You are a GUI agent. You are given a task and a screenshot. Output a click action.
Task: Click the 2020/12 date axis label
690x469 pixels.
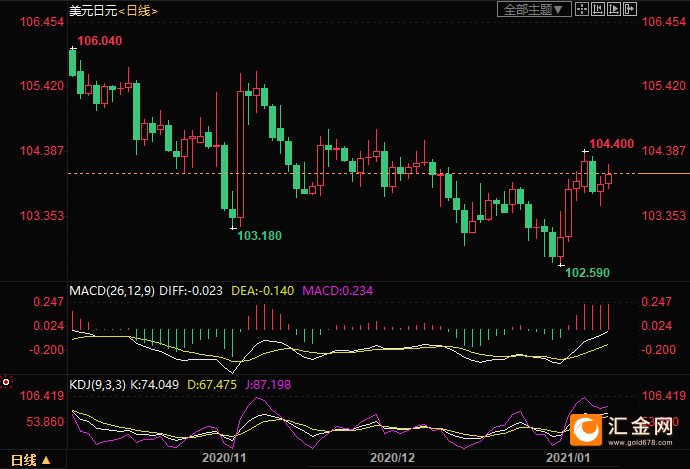click(x=392, y=458)
